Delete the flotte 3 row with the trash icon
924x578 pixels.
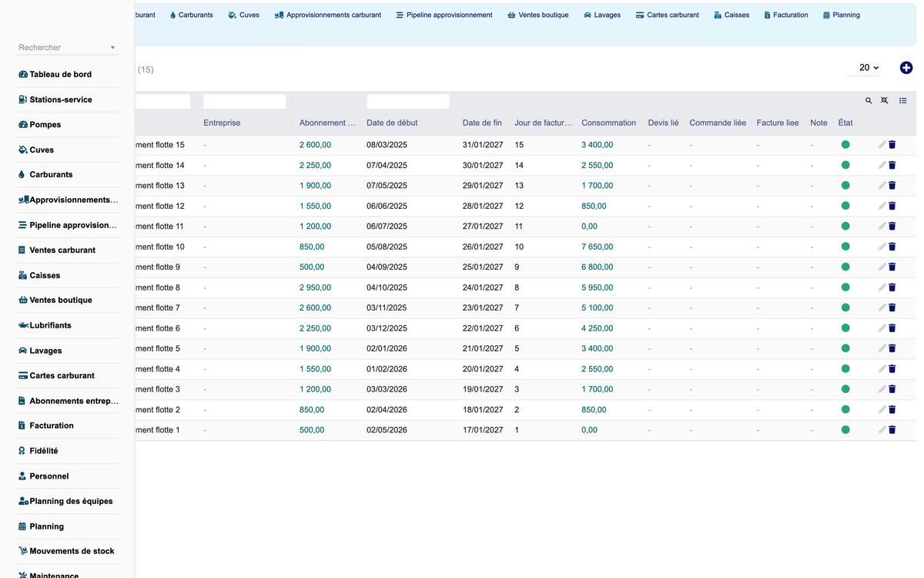tap(892, 389)
